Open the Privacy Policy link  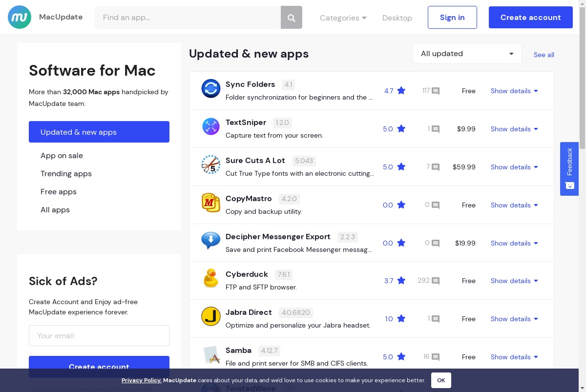(142, 380)
